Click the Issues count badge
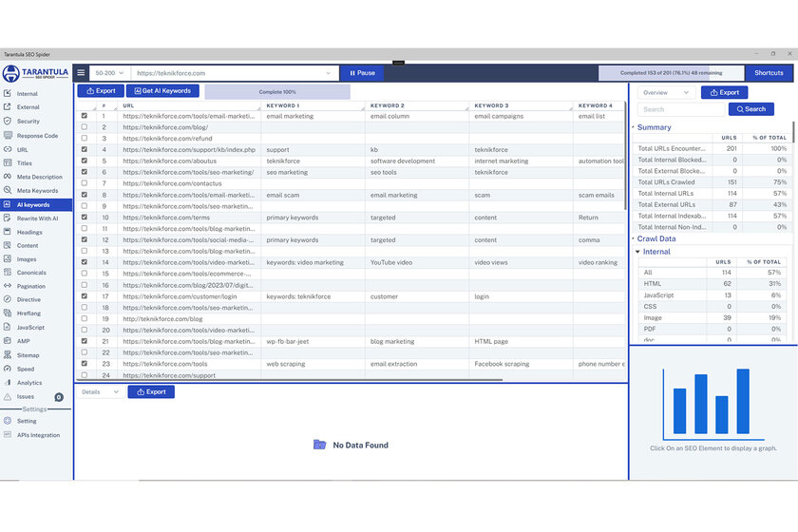This screenshot has height=532, width=798. point(59,397)
